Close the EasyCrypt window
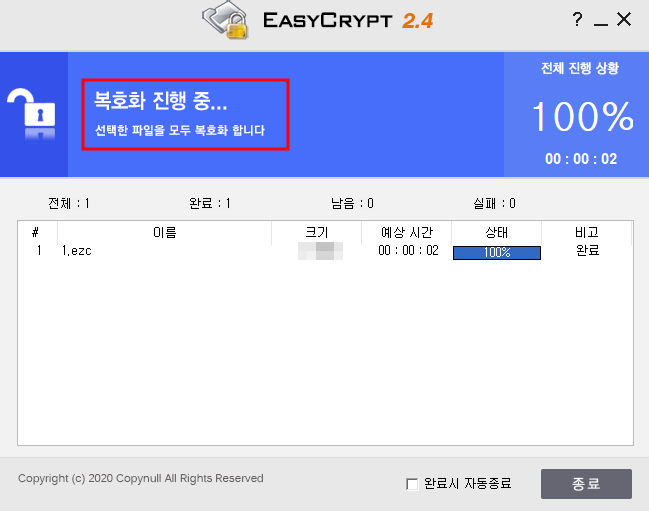 [624, 19]
